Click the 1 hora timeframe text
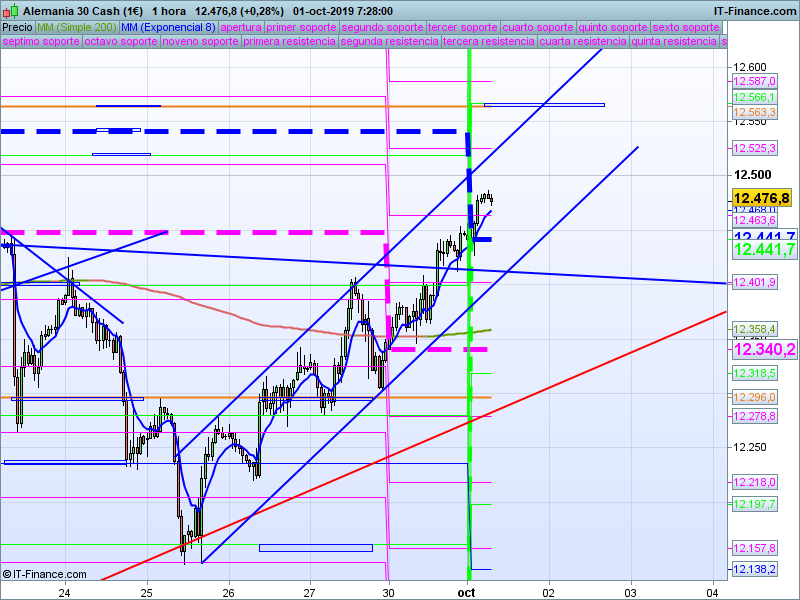The width and height of the screenshot is (800, 600). pos(169,11)
